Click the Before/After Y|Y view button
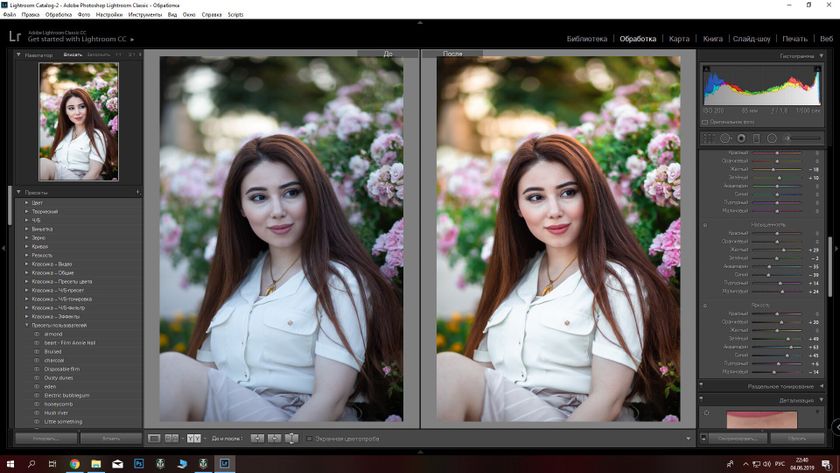 (194, 438)
